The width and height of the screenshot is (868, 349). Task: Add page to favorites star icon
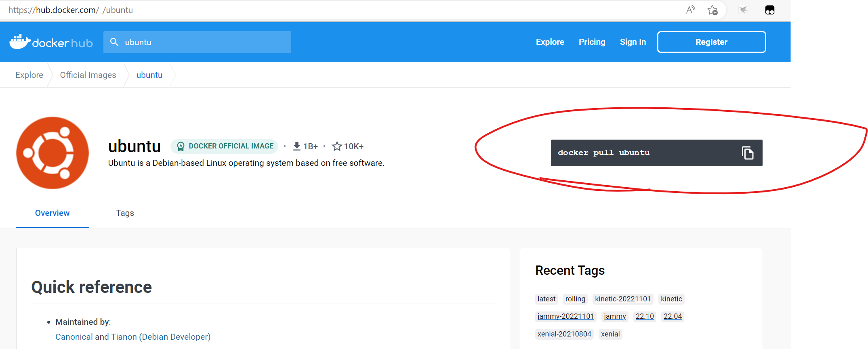tap(712, 10)
